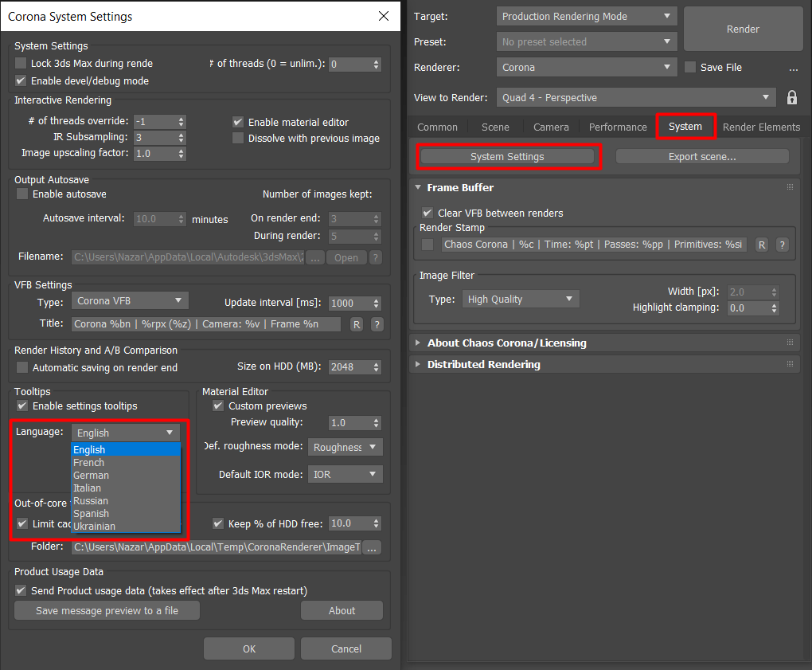The height and width of the screenshot is (670, 812).
Task: Click the lock icon beside View to Render
Action: click(794, 96)
